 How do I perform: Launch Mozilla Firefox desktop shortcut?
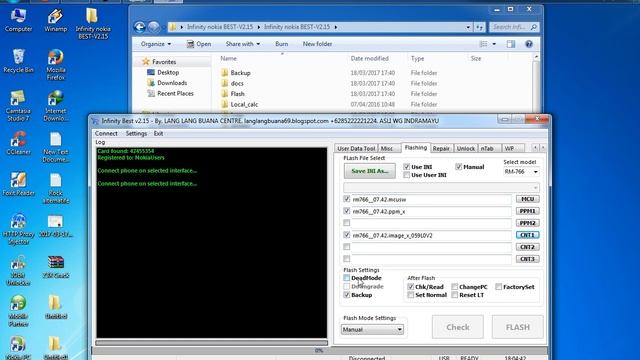click(56, 64)
